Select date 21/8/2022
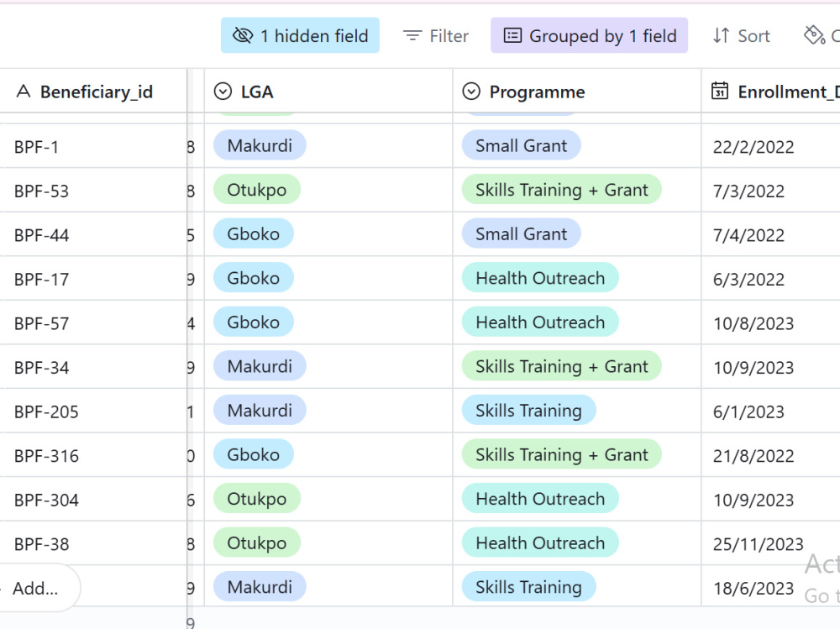 [753, 455]
